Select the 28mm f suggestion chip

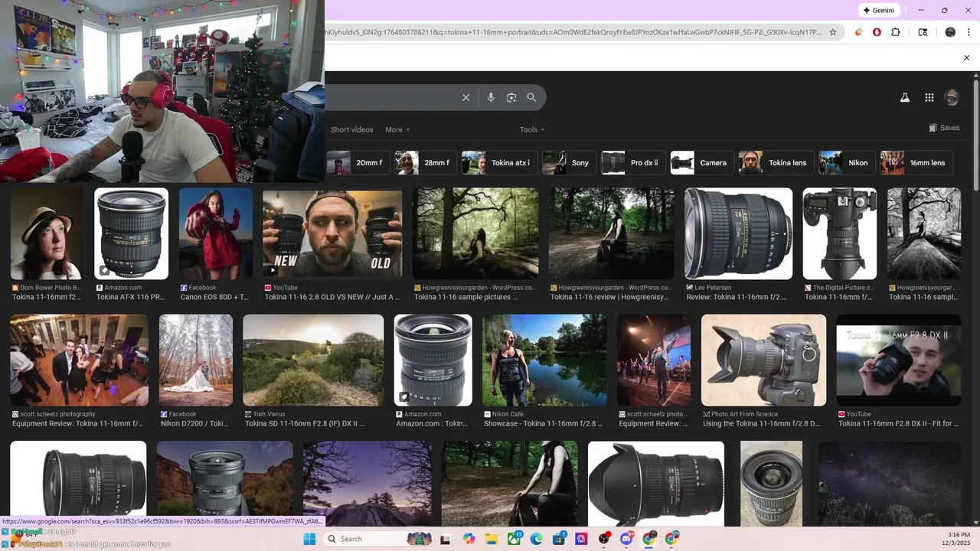tap(426, 163)
